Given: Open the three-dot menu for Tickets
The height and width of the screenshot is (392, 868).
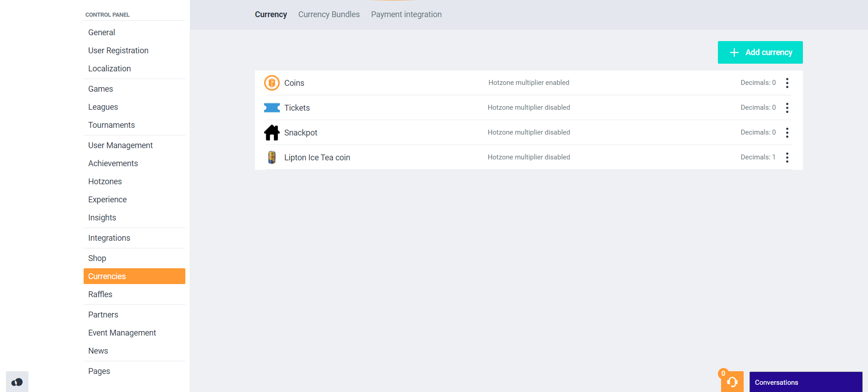Looking at the screenshot, I should (787, 108).
